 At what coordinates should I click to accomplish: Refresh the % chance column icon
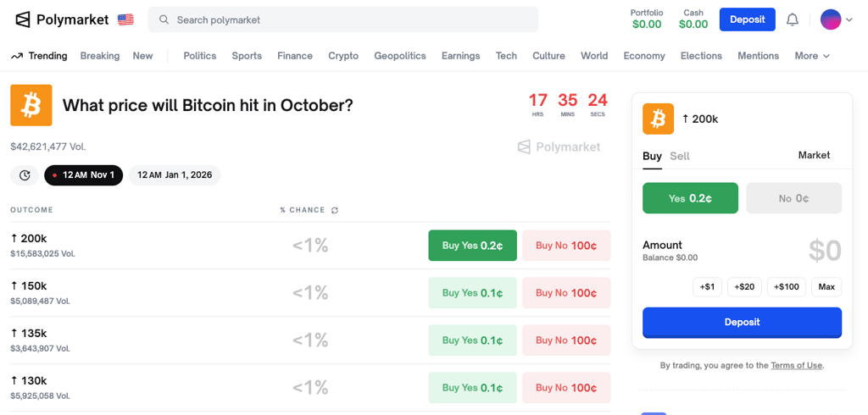coord(334,210)
